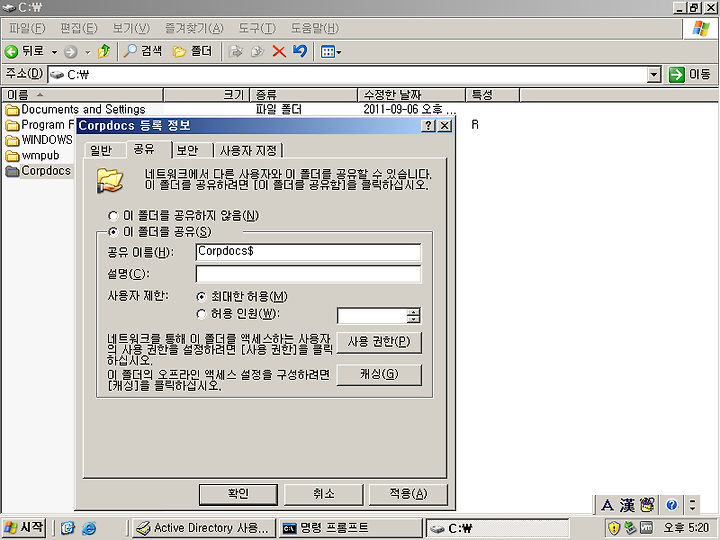Viewport: 720px width, 540px height.
Task: Select the Program Files folder icon
Action: click(12, 125)
